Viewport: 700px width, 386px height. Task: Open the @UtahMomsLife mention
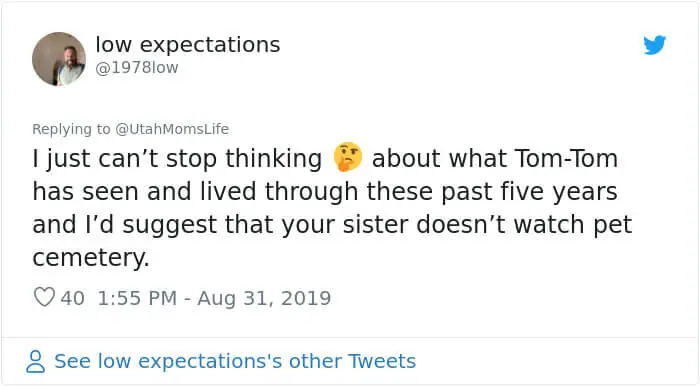pos(172,129)
